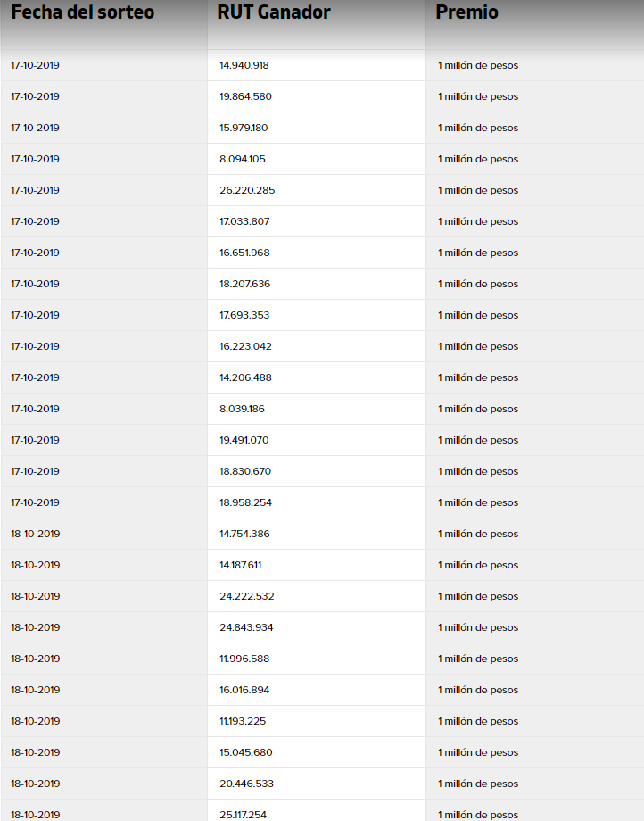Select RUT 20.446.533 cell
The image size is (644, 821).
click(246, 784)
